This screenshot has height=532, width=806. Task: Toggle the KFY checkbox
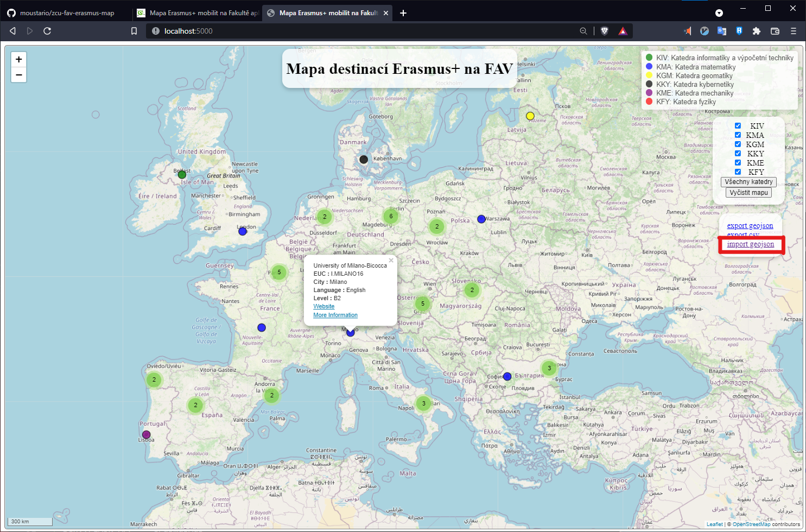[x=738, y=172]
